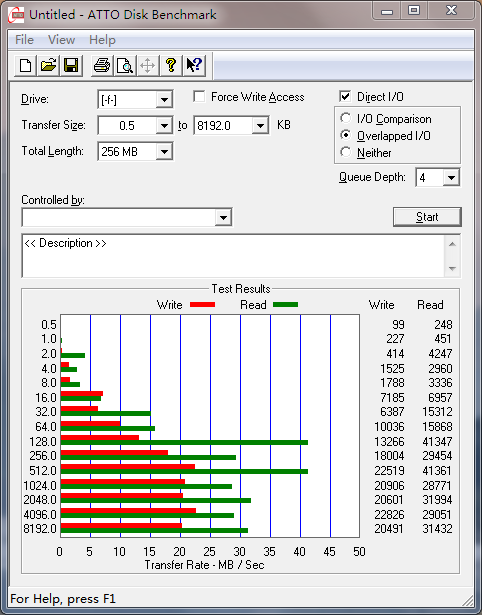Click inside the Description text box
The image size is (482, 615).
234,256
